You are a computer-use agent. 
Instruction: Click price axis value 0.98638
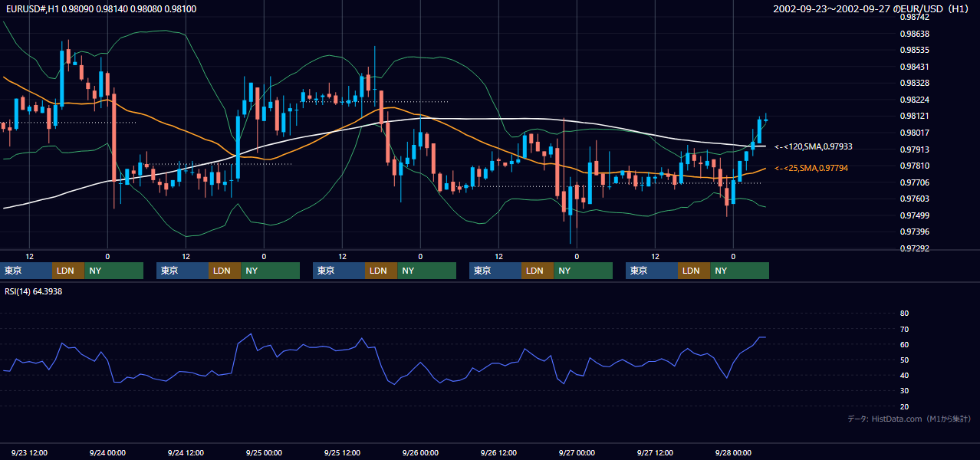[x=914, y=34]
